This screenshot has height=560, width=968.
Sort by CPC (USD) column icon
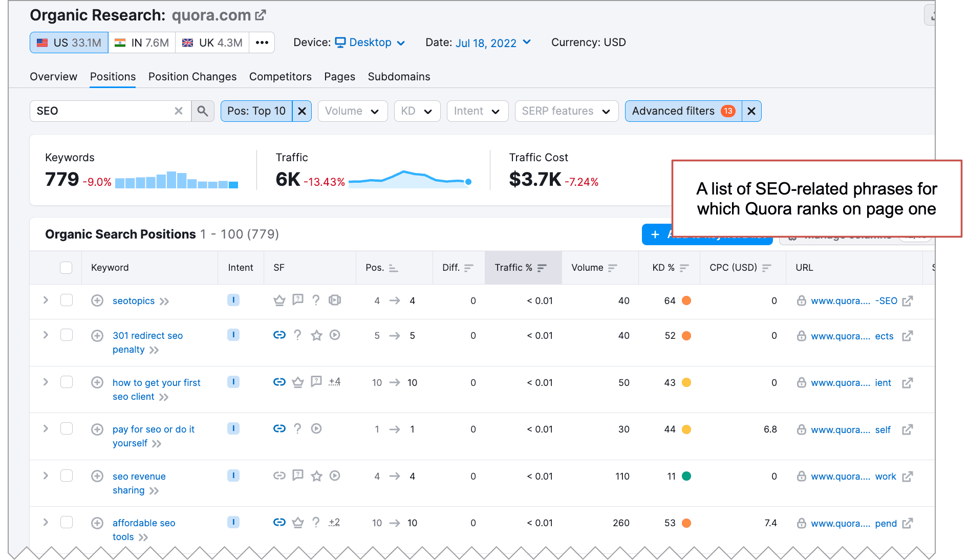(767, 268)
